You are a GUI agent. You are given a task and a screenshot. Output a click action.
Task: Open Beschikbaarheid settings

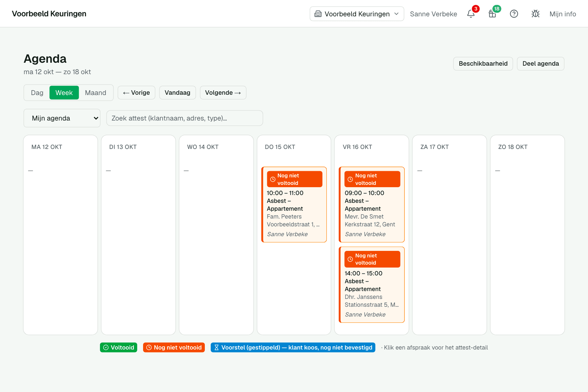coord(483,63)
